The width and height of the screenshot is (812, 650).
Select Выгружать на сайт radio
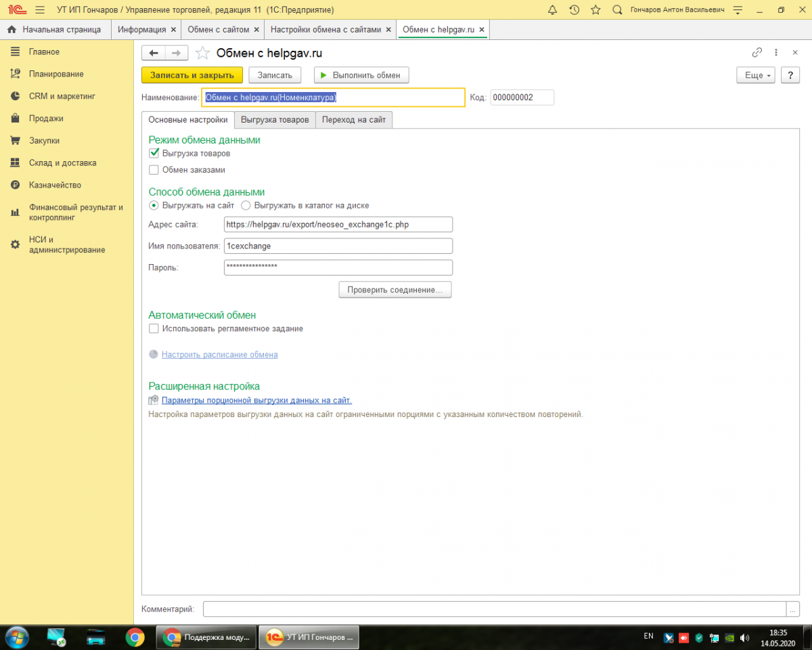coord(154,205)
